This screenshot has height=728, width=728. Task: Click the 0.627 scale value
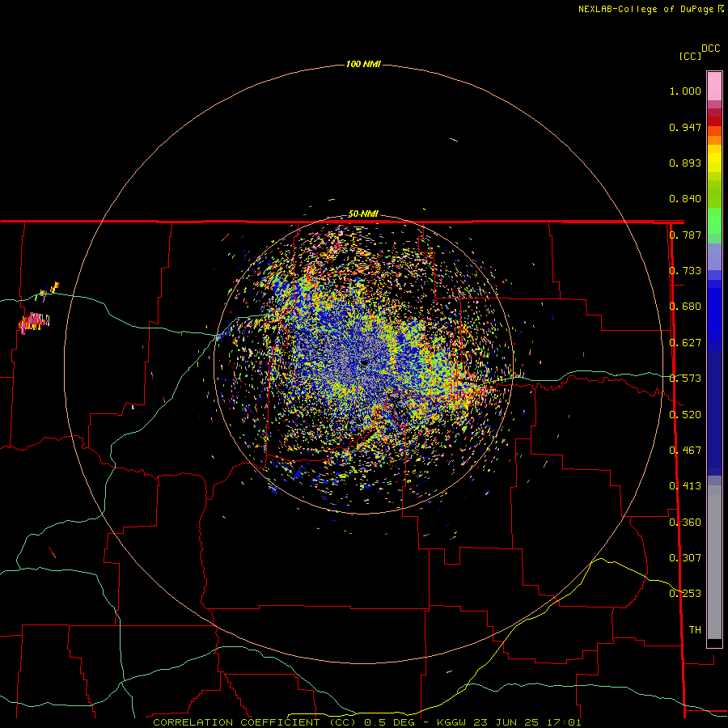(x=685, y=343)
